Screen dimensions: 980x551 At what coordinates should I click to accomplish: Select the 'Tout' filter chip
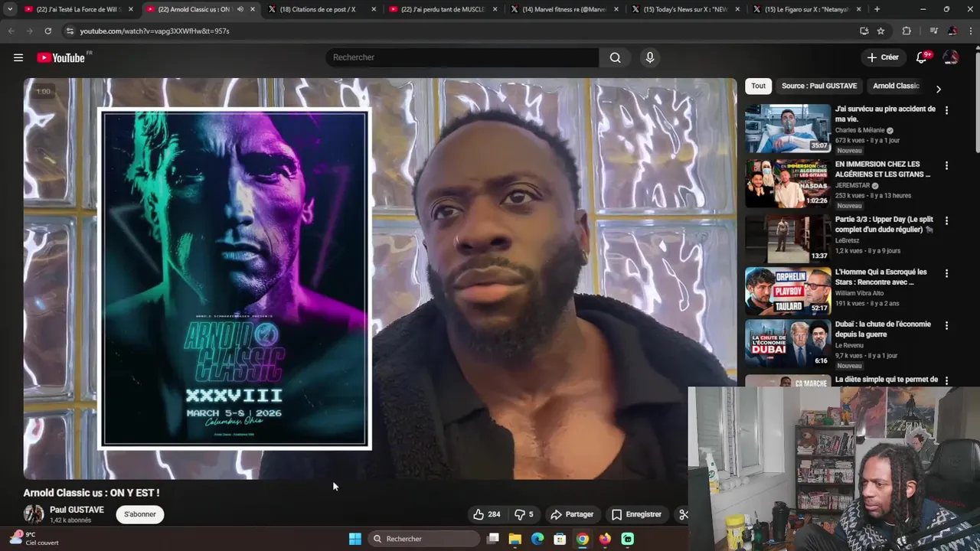(758, 86)
